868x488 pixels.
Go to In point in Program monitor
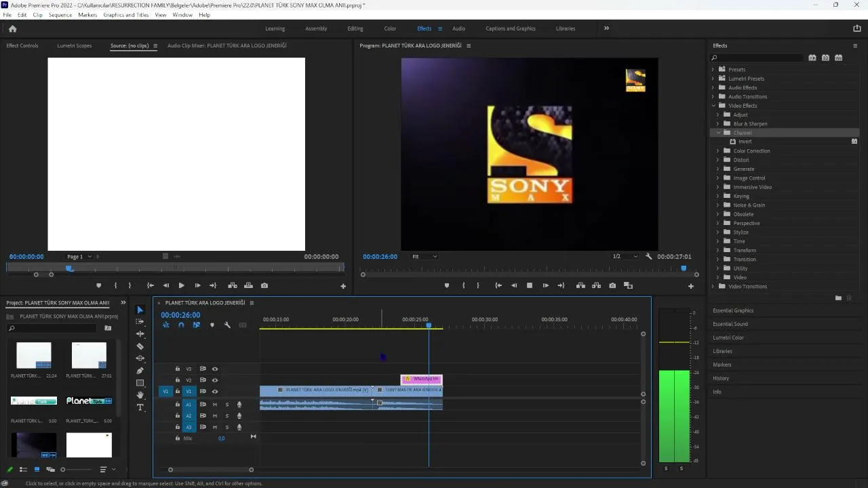(x=498, y=285)
